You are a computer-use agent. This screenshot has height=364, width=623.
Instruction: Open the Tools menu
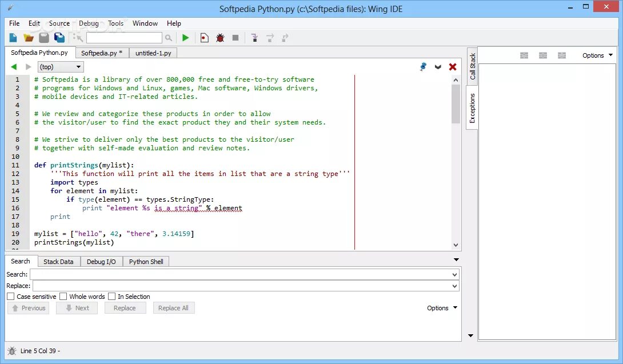(x=115, y=23)
